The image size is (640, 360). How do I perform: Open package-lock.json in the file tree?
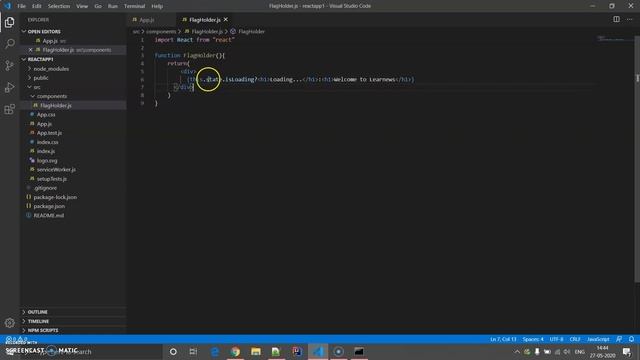point(73,197)
